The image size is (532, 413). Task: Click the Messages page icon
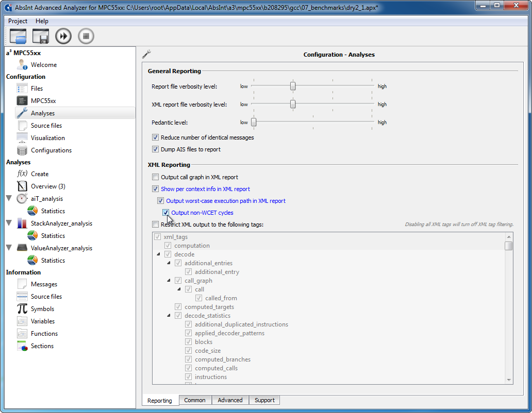click(x=22, y=284)
